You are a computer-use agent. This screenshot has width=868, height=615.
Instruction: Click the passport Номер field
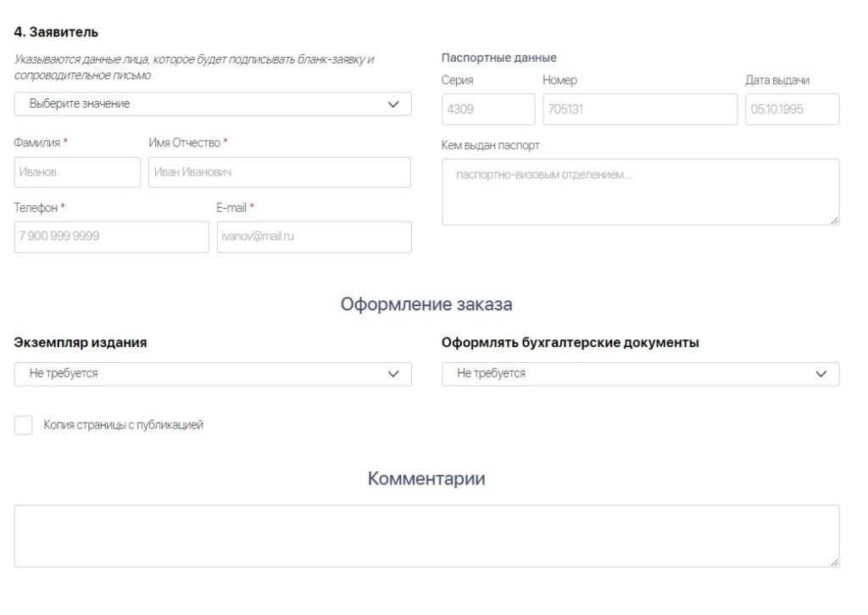point(639,109)
